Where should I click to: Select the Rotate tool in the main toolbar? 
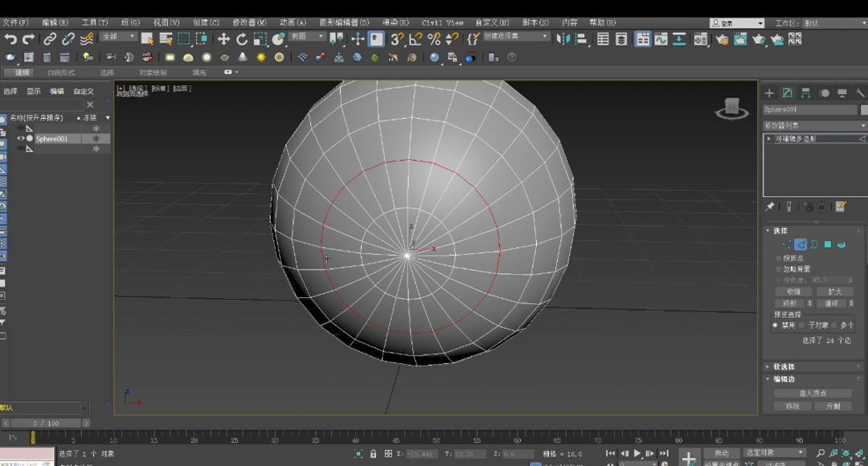pyautogui.click(x=242, y=39)
